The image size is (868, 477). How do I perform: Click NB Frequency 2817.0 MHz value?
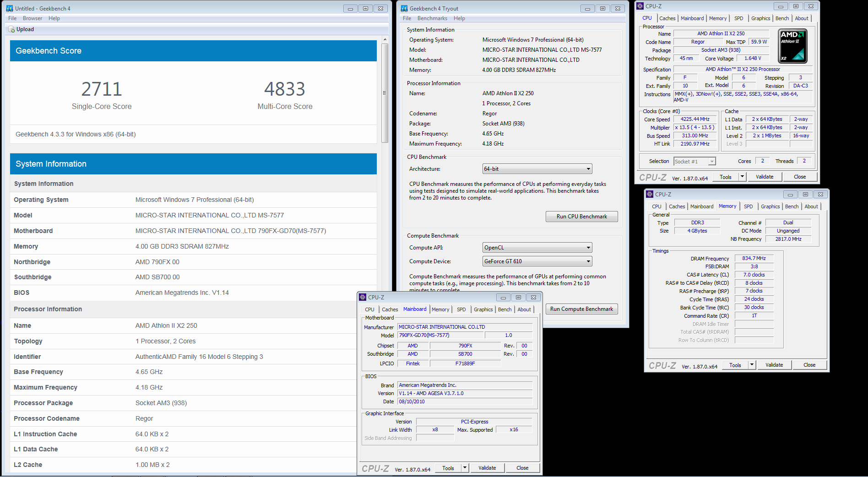(x=788, y=239)
